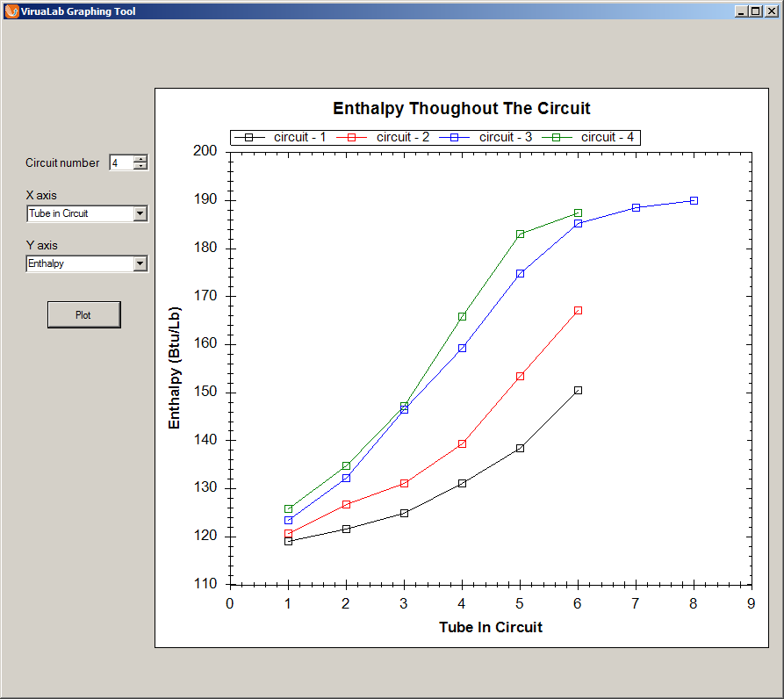Click the green square legend marker for circuit - 4
This screenshot has width=784, height=699.
coord(555,137)
